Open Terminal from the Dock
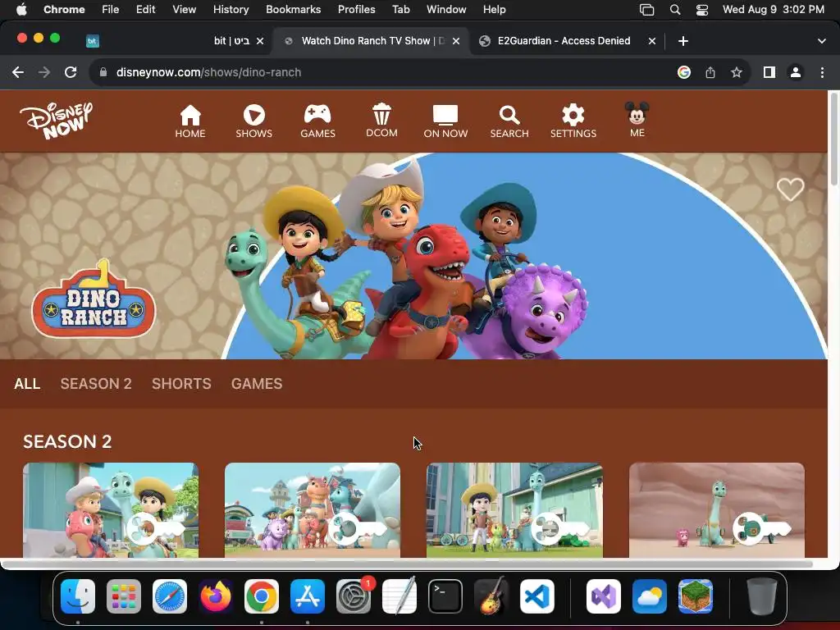 445,596
